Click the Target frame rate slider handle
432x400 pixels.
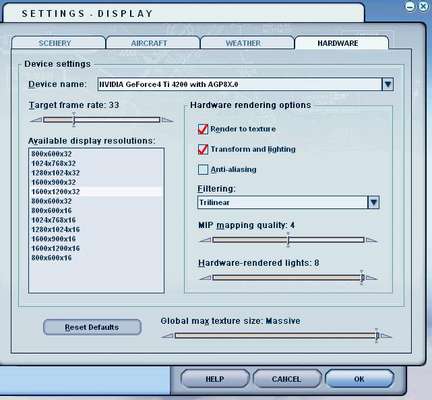(x=74, y=120)
